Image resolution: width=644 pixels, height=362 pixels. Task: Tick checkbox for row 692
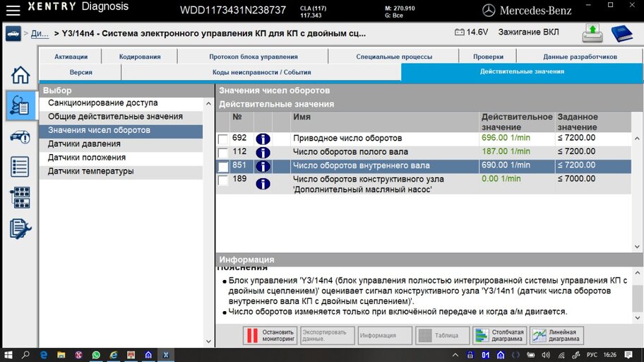[x=223, y=139]
